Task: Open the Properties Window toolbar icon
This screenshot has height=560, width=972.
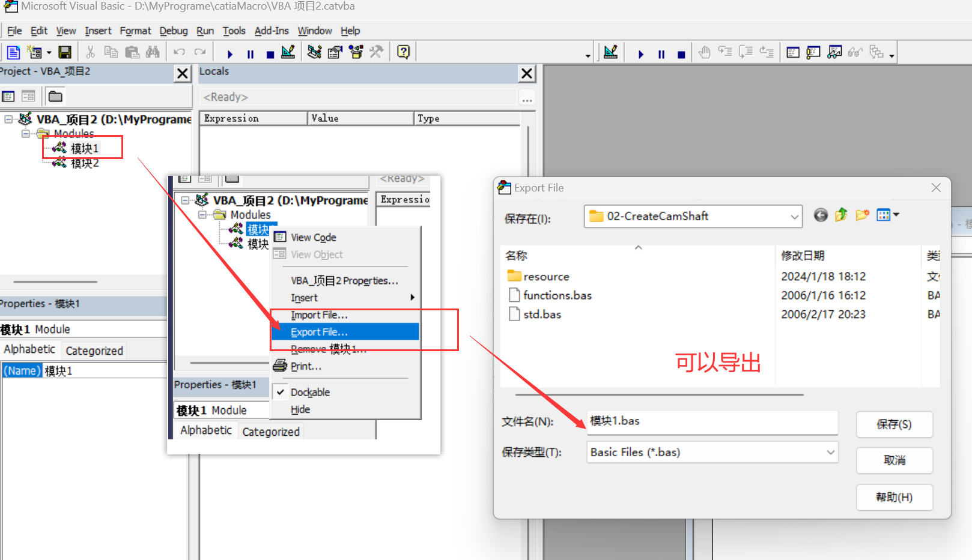Action: 335,52
